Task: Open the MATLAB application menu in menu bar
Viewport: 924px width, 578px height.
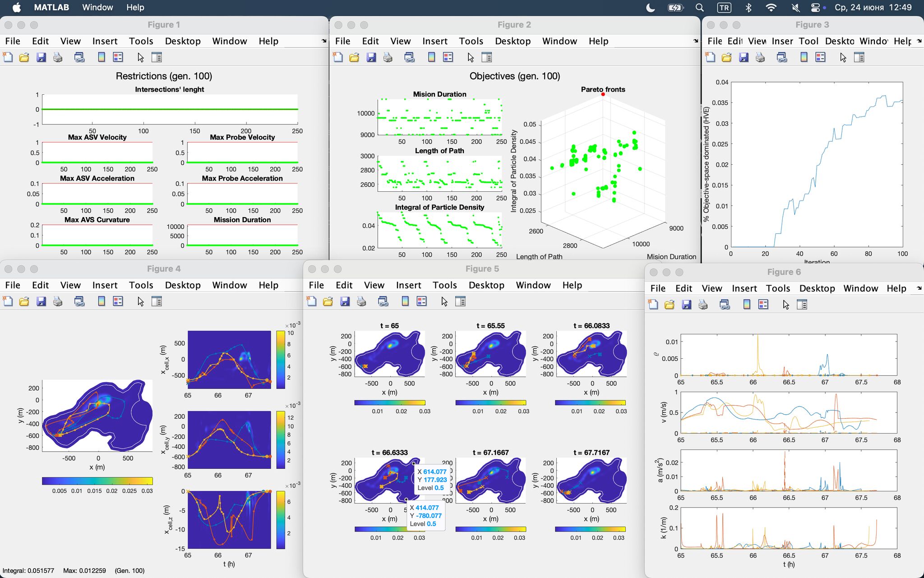Action: pos(51,7)
